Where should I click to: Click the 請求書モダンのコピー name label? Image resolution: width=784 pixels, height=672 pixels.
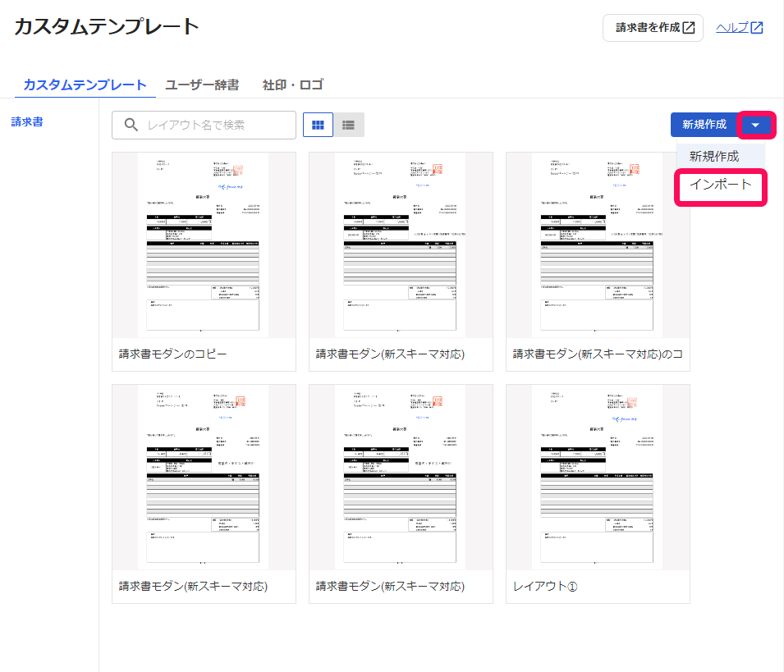(172, 354)
